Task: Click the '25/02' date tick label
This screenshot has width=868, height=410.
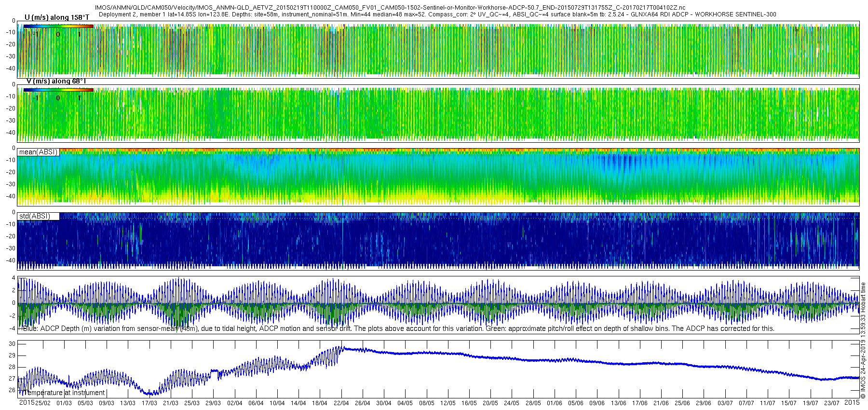Action: (43, 403)
